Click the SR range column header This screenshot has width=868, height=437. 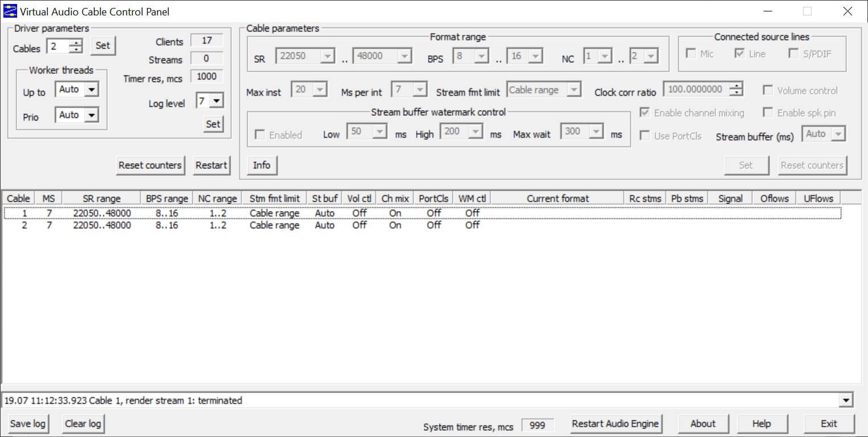coord(102,199)
